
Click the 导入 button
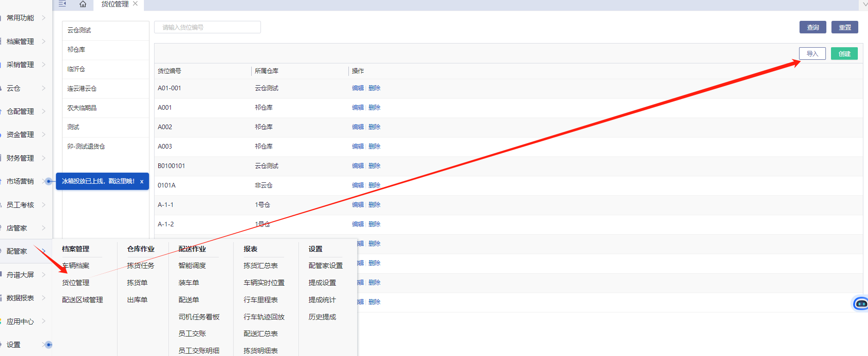tap(812, 54)
